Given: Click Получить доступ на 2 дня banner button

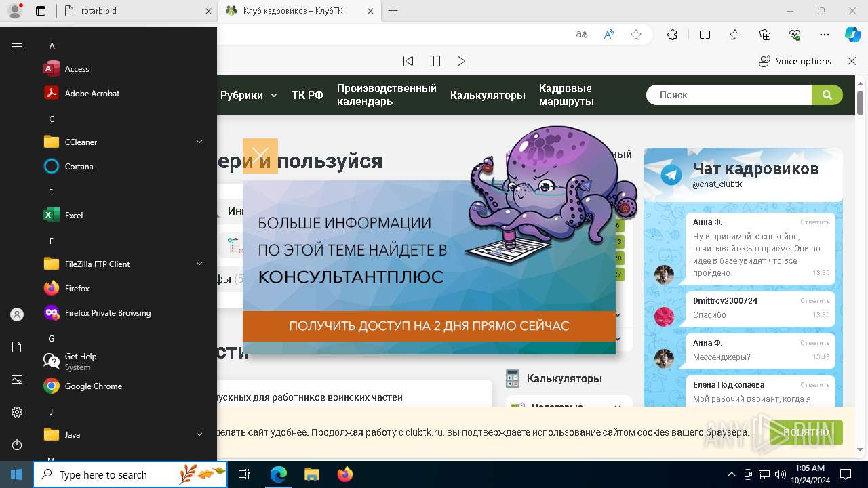Looking at the screenshot, I should coord(429,326).
